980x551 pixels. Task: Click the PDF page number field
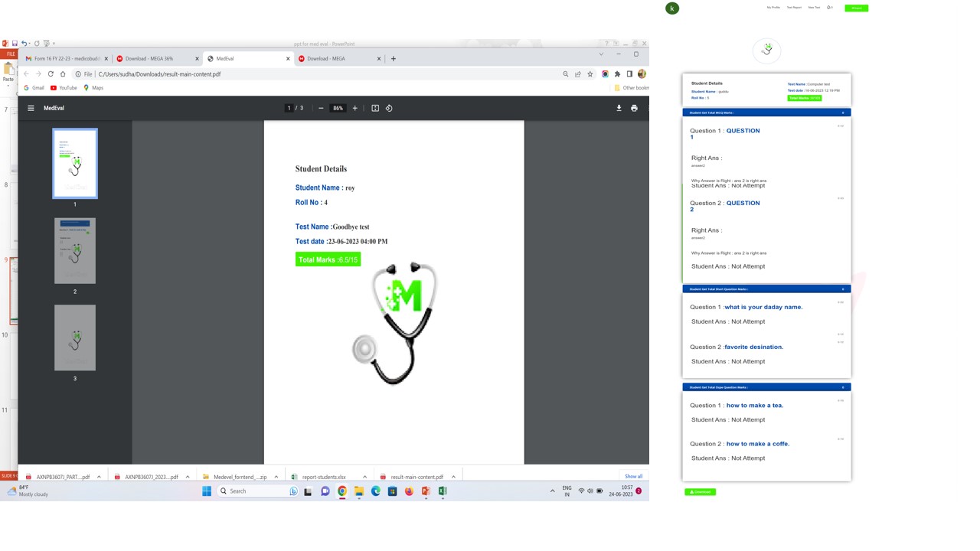point(289,108)
